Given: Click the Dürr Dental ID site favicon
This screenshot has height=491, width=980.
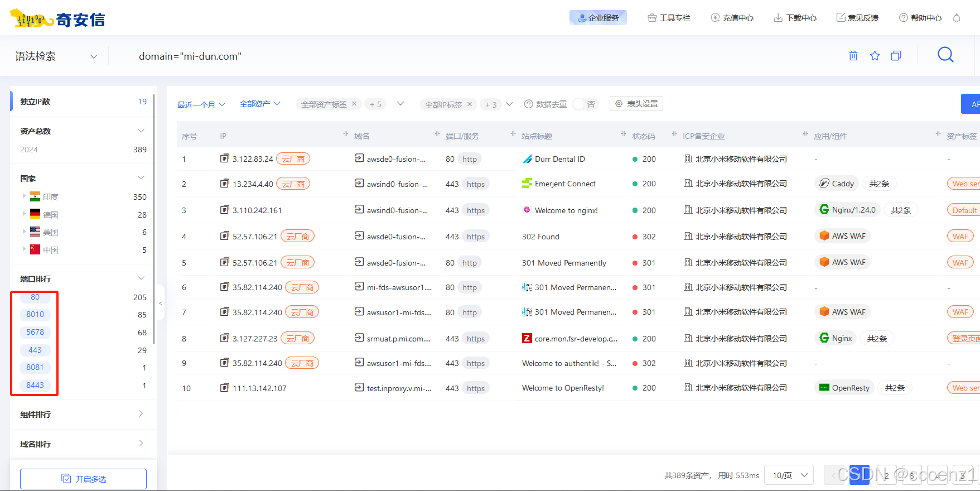Looking at the screenshot, I should click(x=527, y=159).
